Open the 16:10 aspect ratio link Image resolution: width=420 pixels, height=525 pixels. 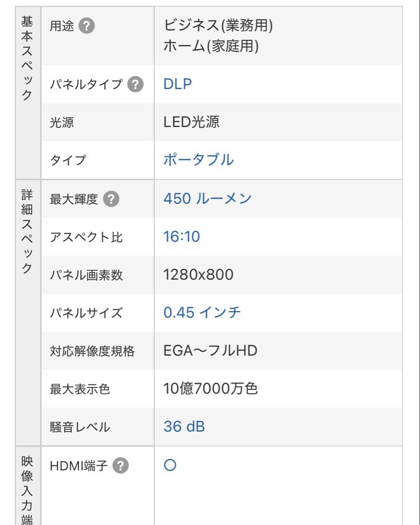tap(181, 237)
